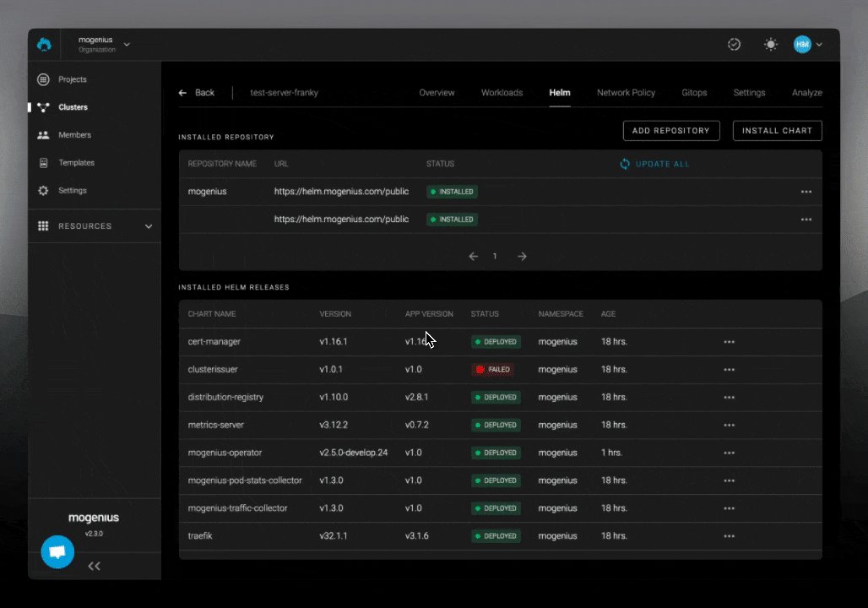Click v2.3.0 version label in sidebar
Viewport: 868px width, 608px height.
pyautogui.click(x=94, y=534)
